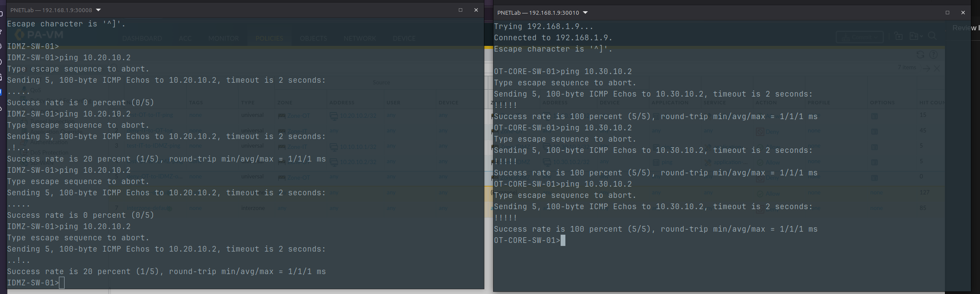Click 'Escape character' line in IDMZ-SW-01 terminal
The height and width of the screenshot is (294, 980).
tap(66, 24)
